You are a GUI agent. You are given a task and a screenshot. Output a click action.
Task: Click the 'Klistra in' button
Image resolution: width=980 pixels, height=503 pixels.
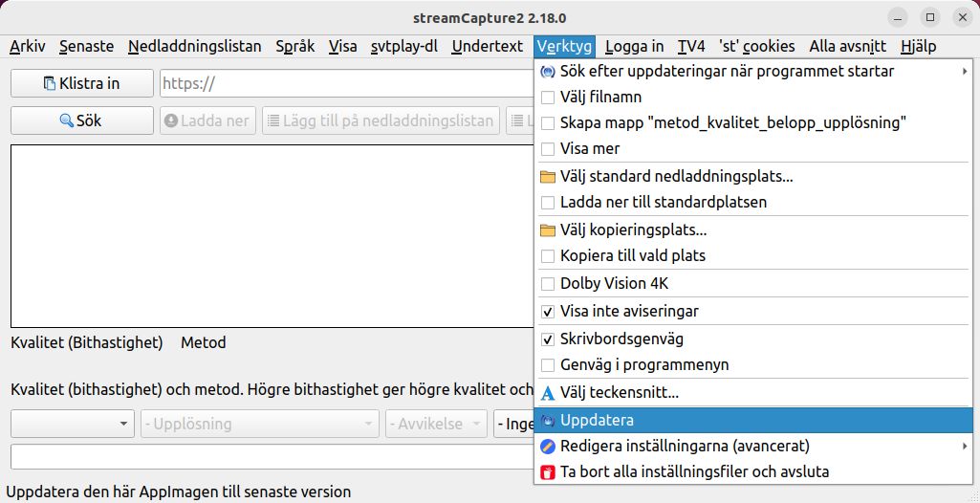click(82, 83)
